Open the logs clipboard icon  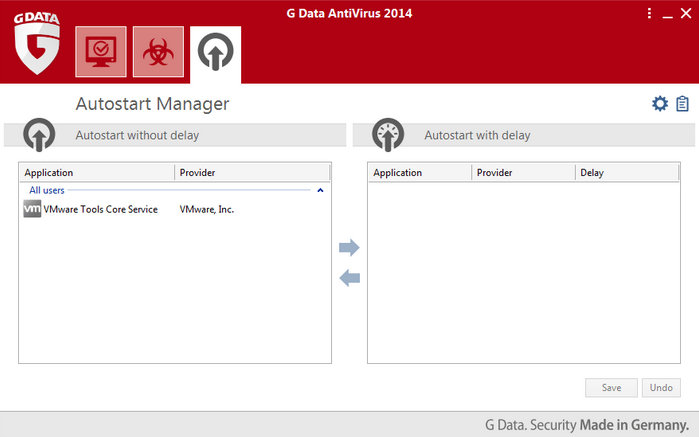click(682, 104)
